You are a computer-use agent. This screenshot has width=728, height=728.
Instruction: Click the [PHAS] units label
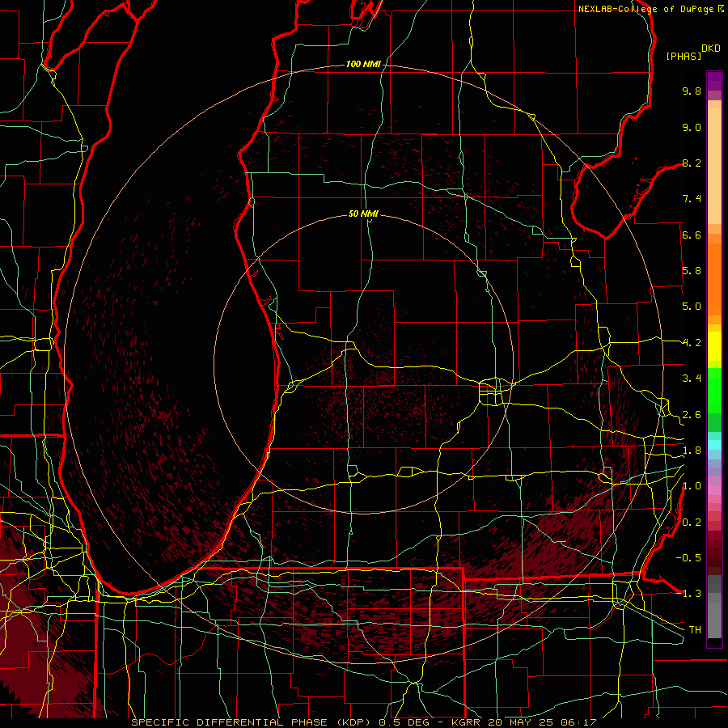pyautogui.click(x=684, y=57)
